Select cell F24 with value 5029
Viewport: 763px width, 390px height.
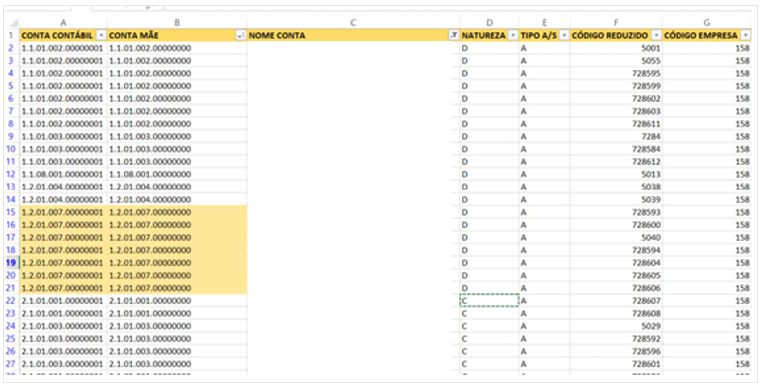pos(616,326)
